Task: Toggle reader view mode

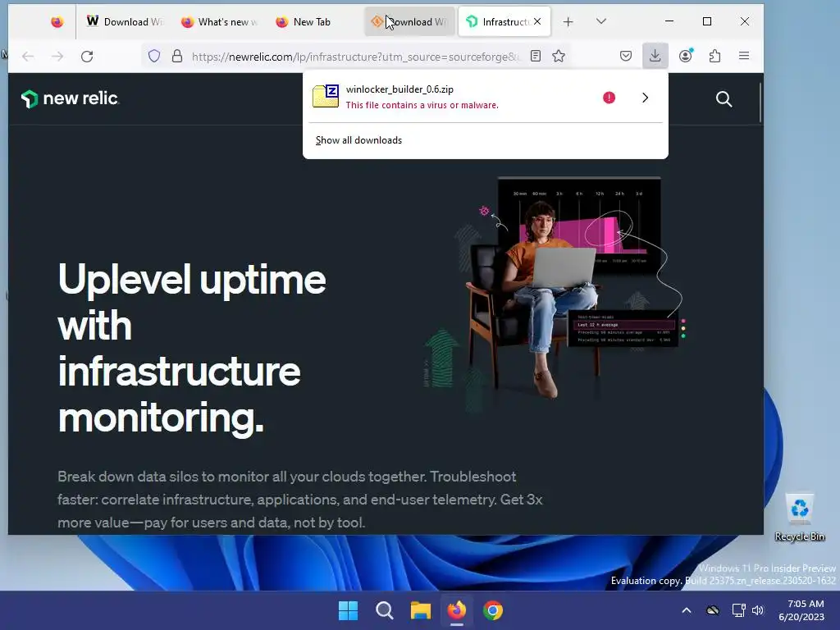Action: click(535, 56)
